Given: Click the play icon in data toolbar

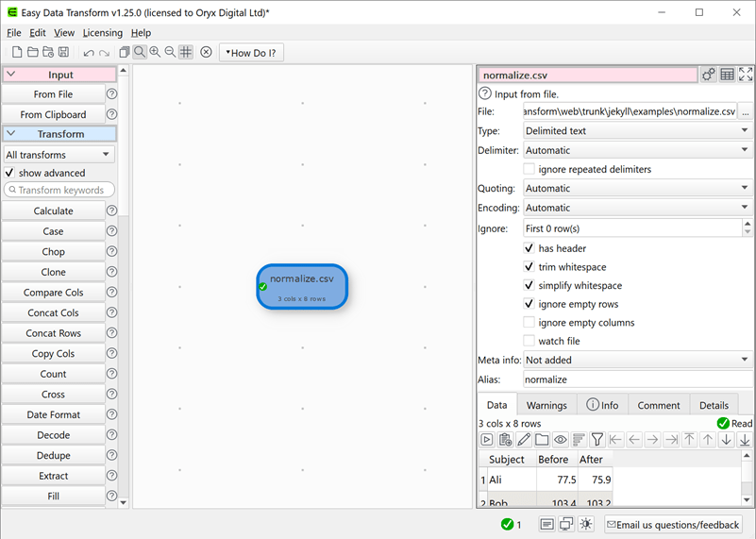Looking at the screenshot, I should pyautogui.click(x=487, y=440).
